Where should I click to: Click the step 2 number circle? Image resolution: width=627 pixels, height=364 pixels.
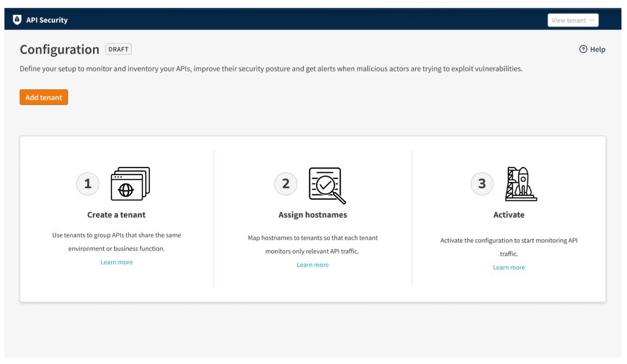coord(285,184)
